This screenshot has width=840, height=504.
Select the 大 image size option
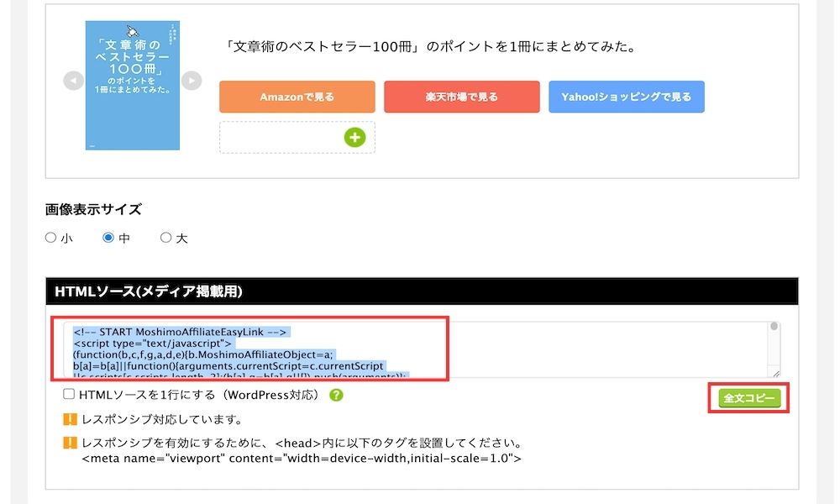166,237
